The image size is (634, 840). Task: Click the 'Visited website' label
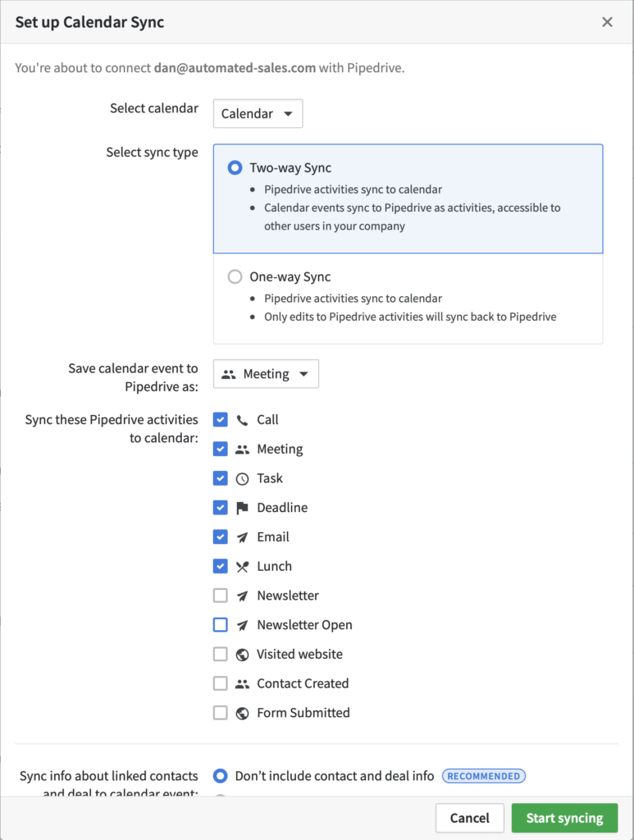(299, 654)
